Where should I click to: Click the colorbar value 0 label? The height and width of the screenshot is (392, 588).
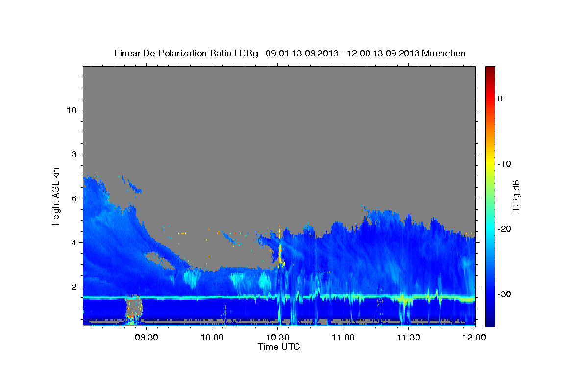click(500, 98)
